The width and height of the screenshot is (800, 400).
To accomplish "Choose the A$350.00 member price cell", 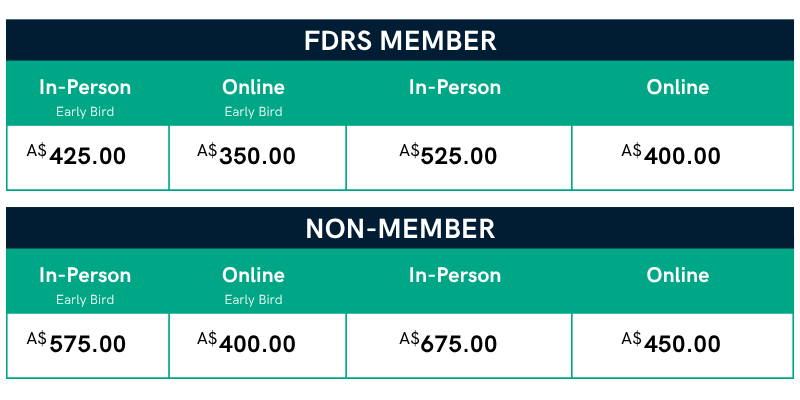I will (x=258, y=158).
